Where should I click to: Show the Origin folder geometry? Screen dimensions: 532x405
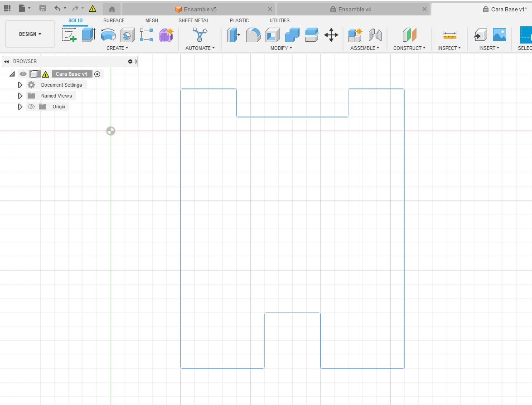pyautogui.click(x=31, y=107)
